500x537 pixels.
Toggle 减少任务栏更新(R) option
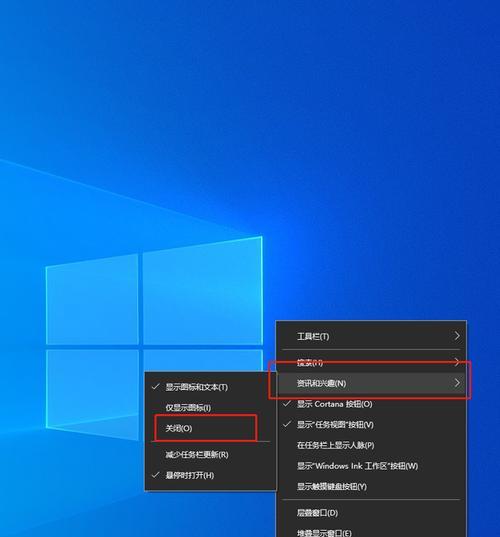tap(210, 455)
